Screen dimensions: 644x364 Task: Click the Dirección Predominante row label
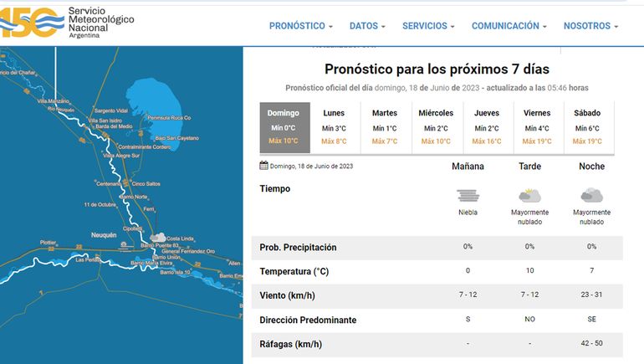(x=308, y=320)
